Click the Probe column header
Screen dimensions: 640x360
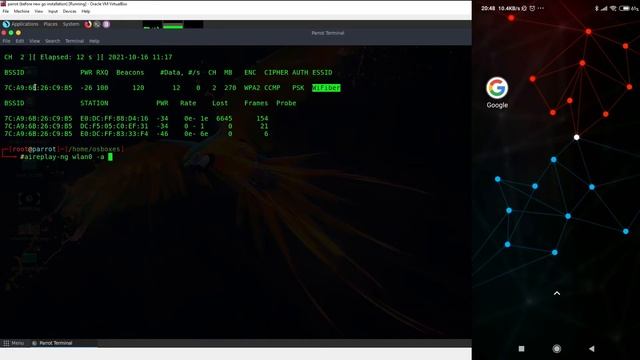(x=286, y=103)
